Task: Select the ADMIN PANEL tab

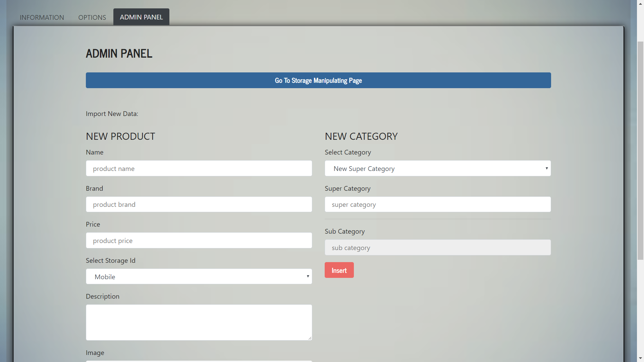Action: point(141,17)
